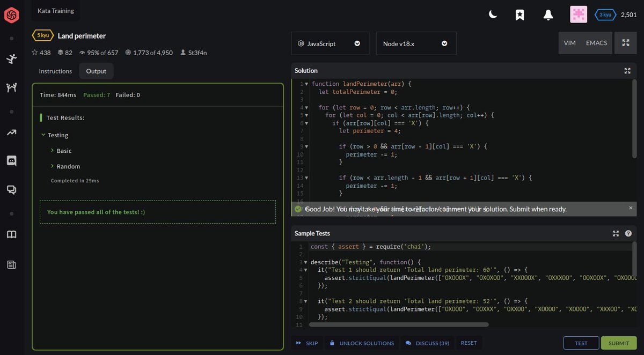
Task: Run tests with the TEST button
Action: 581,343
